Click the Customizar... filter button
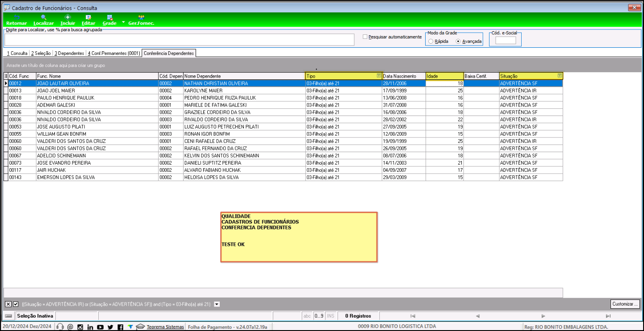Viewport: 644px width, 331px height. pos(625,304)
